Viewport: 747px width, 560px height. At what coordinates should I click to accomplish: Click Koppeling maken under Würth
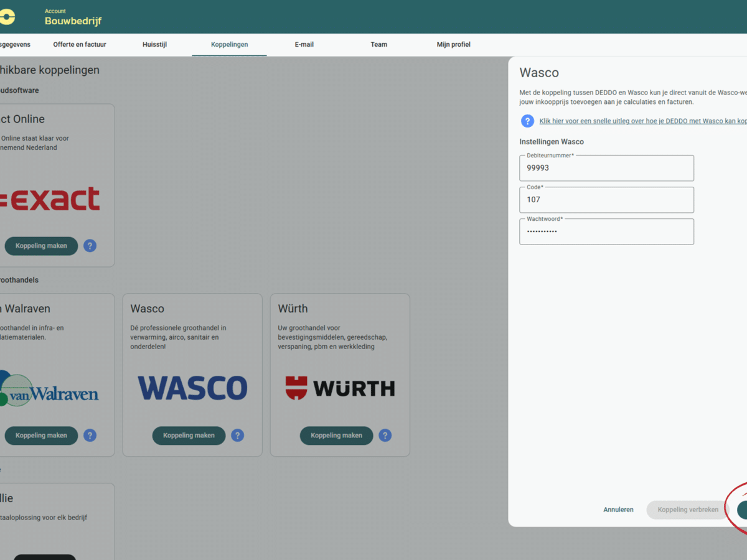[x=336, y=436]
